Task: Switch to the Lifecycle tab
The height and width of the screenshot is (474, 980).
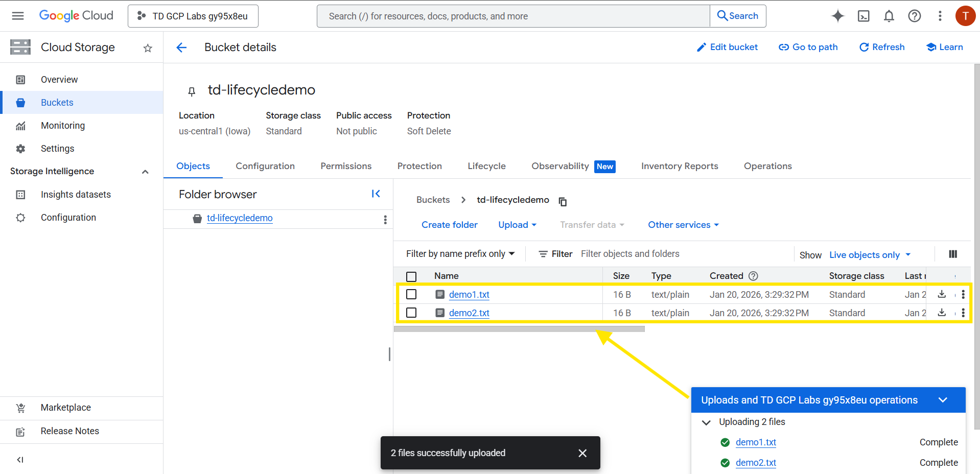Action: pyautogui.click(x=486, y=166)
